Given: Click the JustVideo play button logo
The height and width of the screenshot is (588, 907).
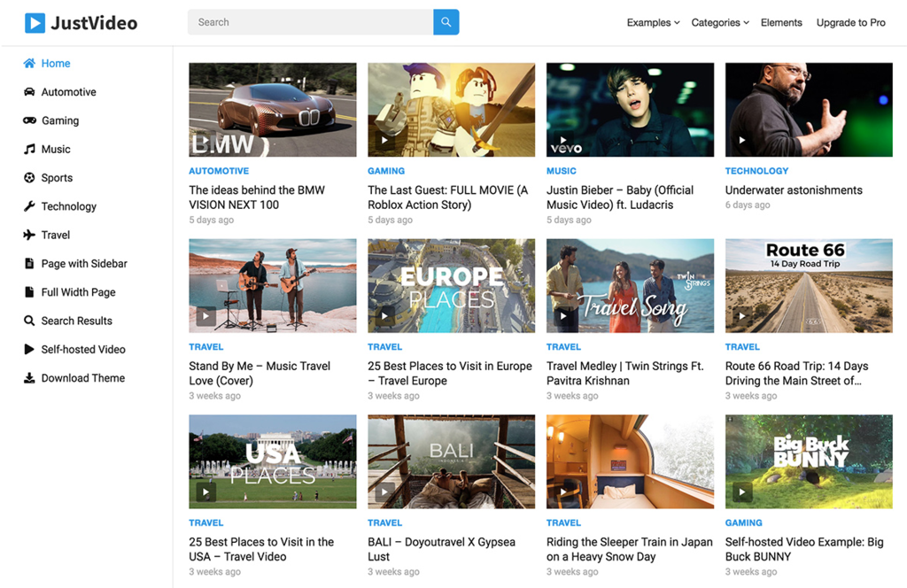Looking at the screenshot, I should [35, 22].
